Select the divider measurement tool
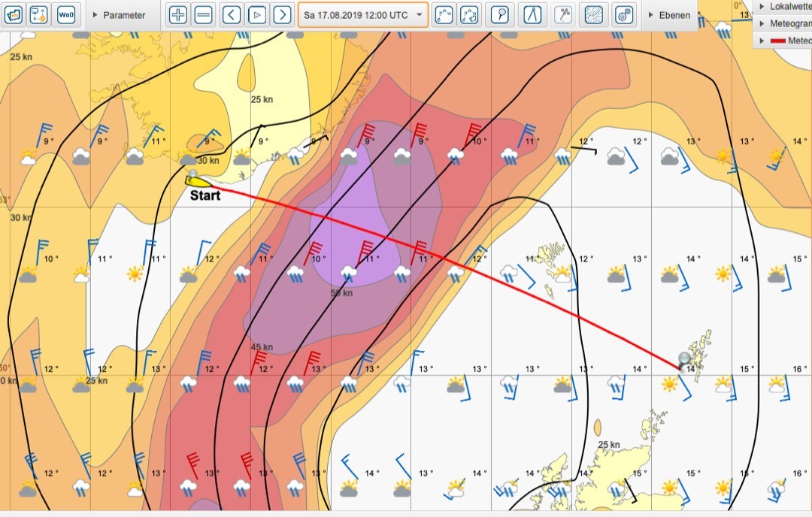This screenshot has height=517, width=812. click(532, 14)
